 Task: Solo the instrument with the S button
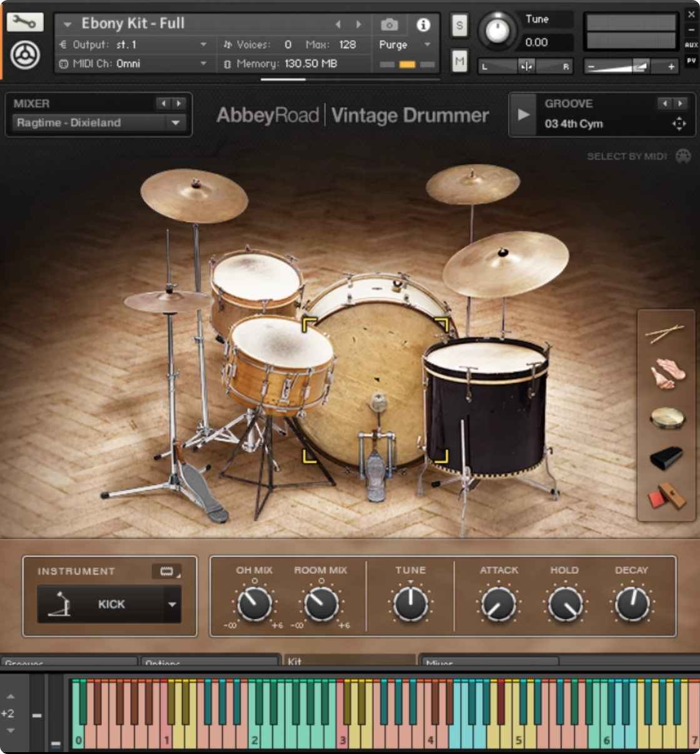click(x=460, y=26)
